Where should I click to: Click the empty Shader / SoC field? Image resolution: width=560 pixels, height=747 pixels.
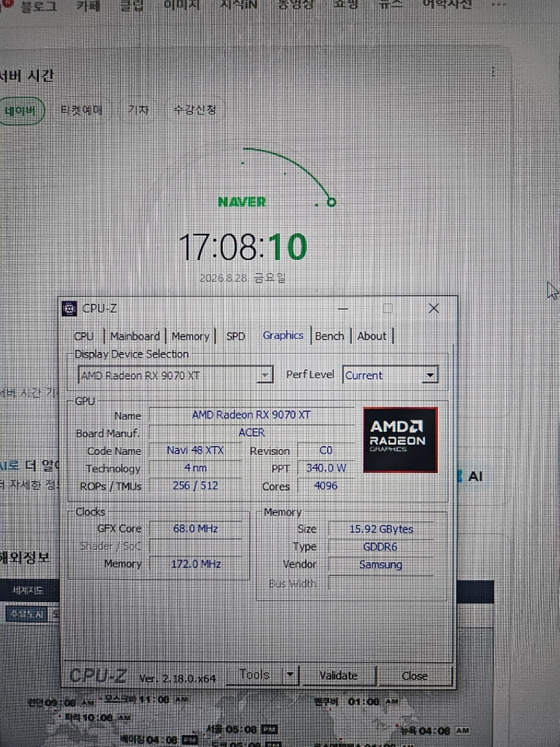click(x=195, y=547)
